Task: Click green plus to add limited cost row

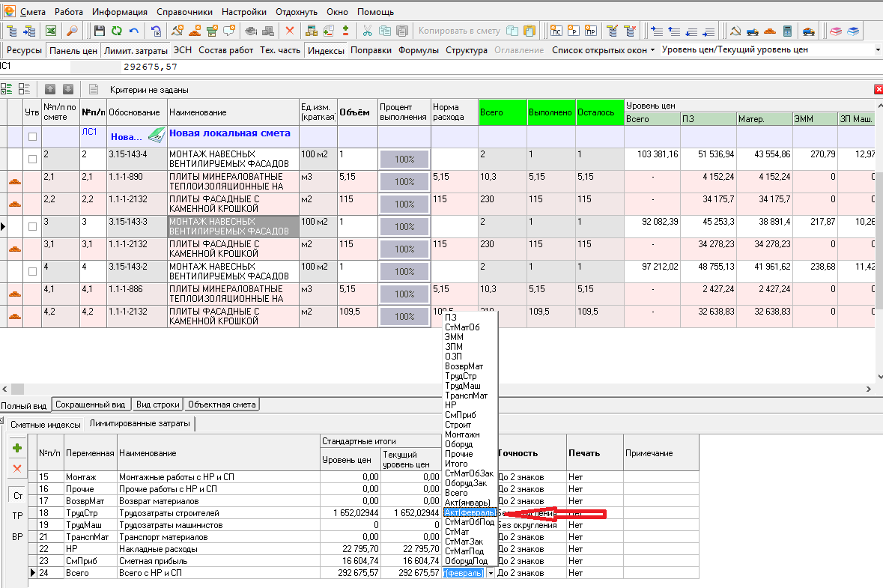Action: 17,448
